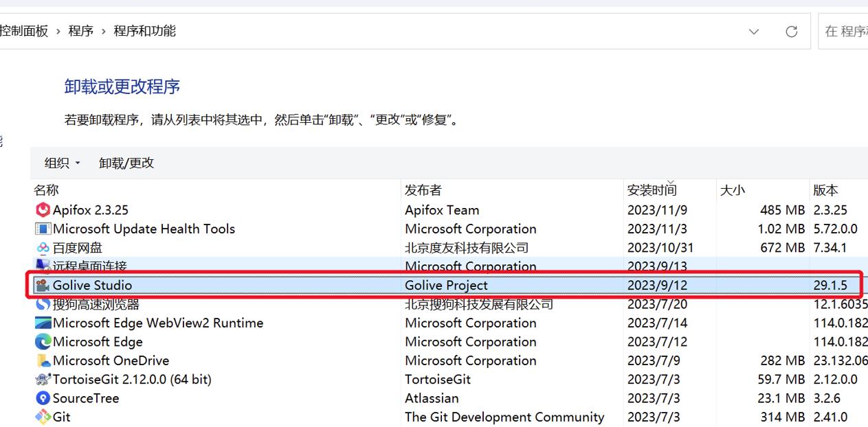Click the Microsoft Update Health Tools icon
This screenshot has width=868, height=427.
(43, 229)
